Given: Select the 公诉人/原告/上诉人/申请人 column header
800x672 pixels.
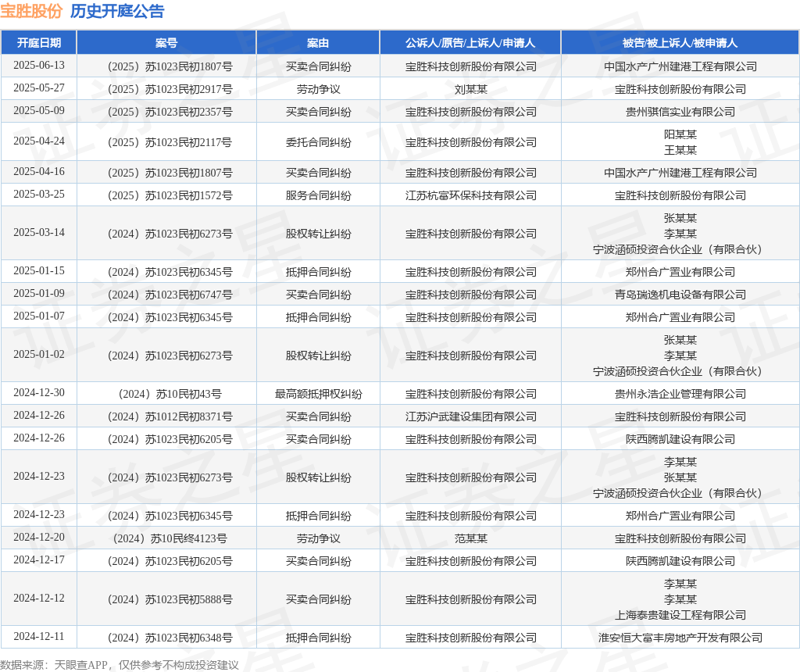Looking at the screenshot, I should 470,43.
